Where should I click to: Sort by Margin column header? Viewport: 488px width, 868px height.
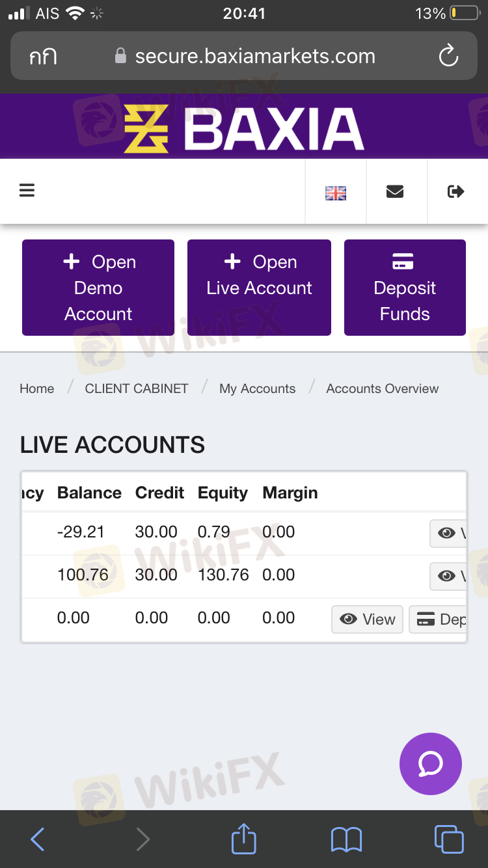(290, 493)
